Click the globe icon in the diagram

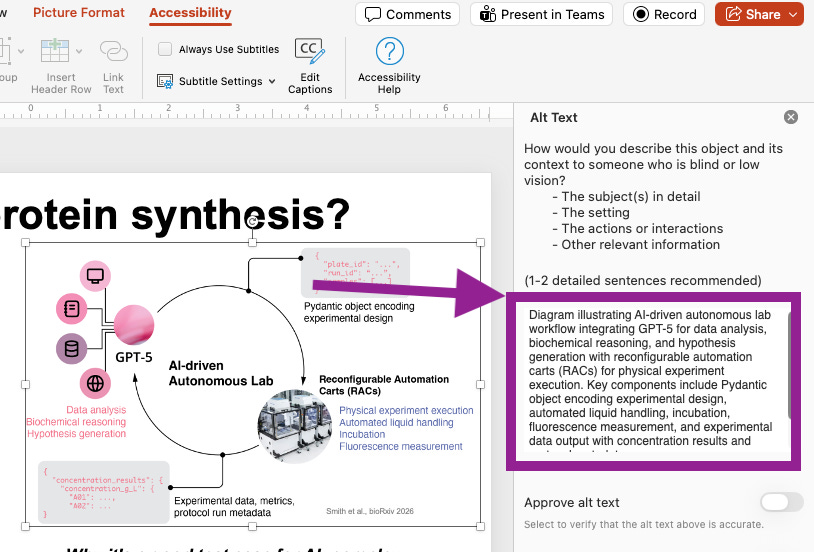(95, 383)
